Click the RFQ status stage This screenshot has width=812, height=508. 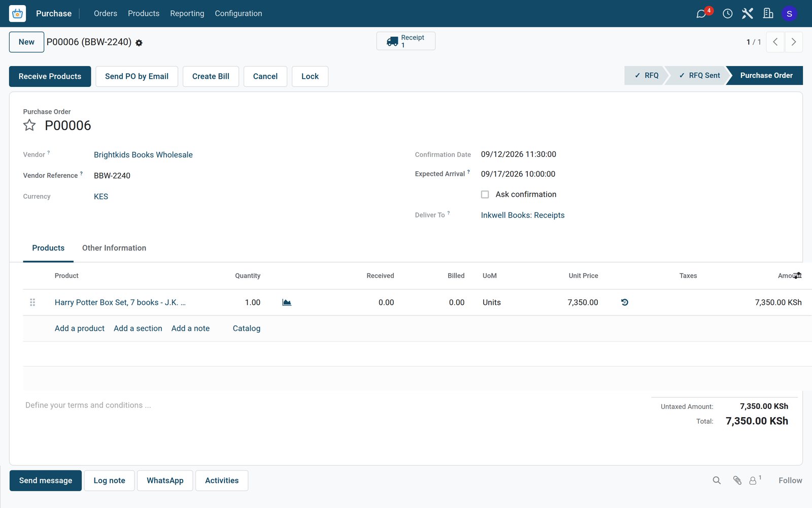click(646, 75)
